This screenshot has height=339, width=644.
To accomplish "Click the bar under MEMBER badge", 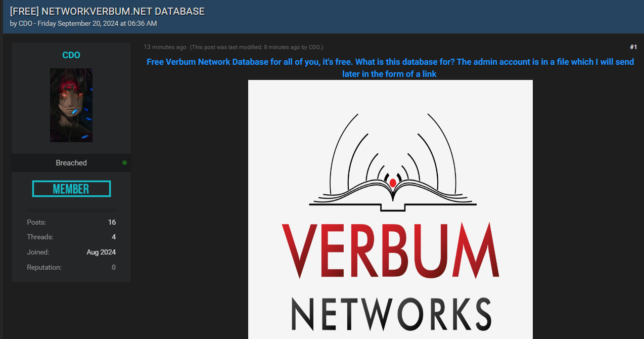I will coord(71,210).
